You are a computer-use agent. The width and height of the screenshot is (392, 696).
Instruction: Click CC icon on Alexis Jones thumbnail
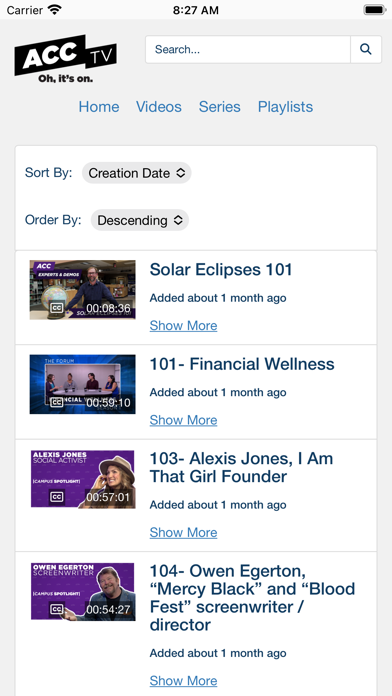57,497
